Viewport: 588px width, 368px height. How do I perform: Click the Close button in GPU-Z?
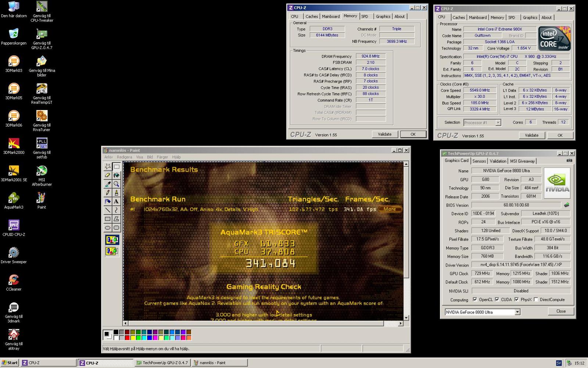pyautogui.click(x=561, y=311)
